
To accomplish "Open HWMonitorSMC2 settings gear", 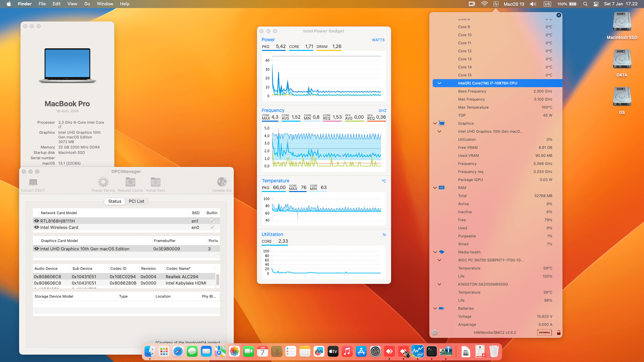I will pos(435,333).
